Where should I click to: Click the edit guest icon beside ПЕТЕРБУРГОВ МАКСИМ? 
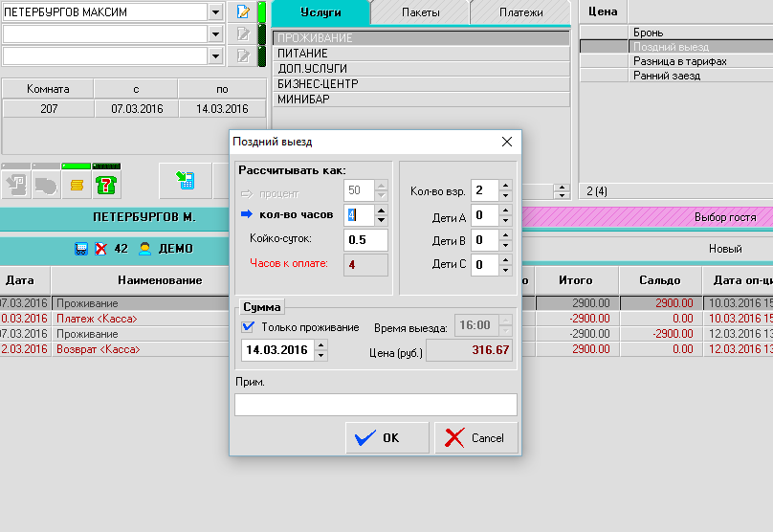click(243, 12)
